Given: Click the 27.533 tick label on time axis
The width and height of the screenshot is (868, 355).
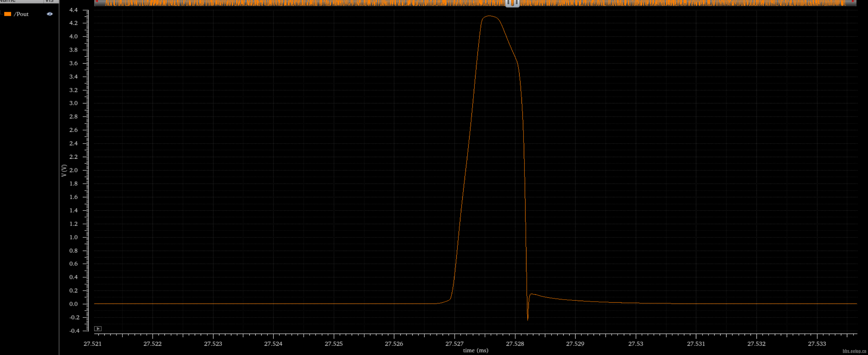Looking at the screenshot, I should [x=817, y=343].
